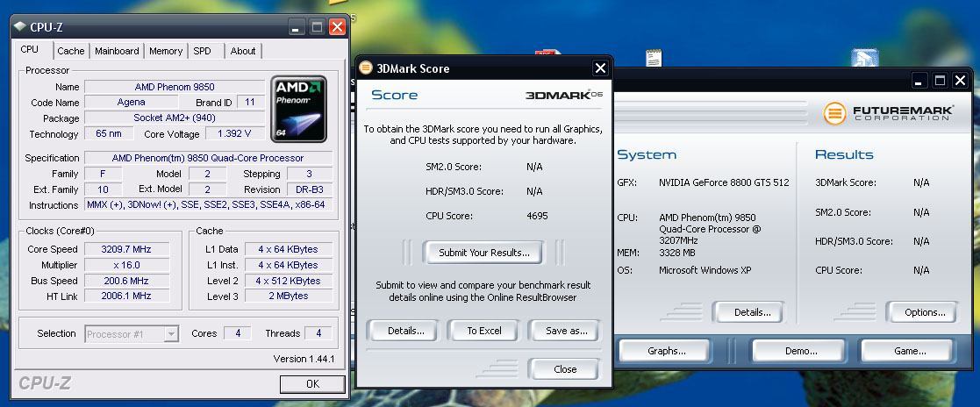980x407 pixels.
Task: Click the Instructions field listing MMX, SSE
Action: (x=208, y=205)
